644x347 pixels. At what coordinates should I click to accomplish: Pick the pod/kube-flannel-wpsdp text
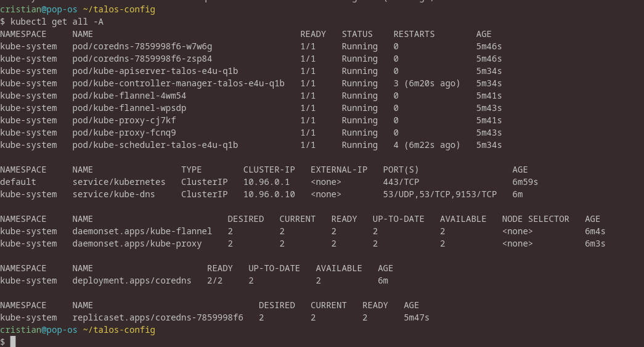(129, 108)
